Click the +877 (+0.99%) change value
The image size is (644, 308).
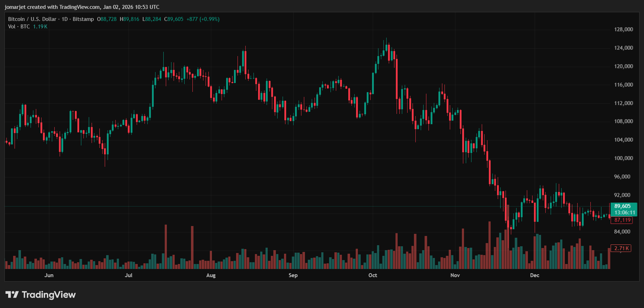[203, 19]
